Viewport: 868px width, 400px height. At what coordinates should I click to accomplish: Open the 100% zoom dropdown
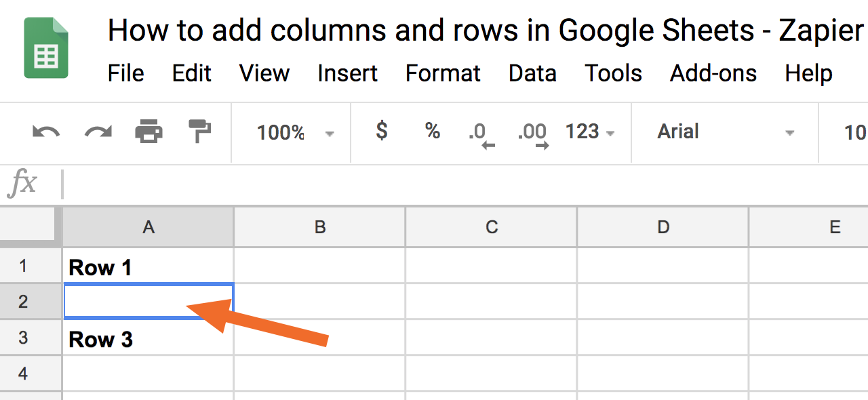[295, 132]
